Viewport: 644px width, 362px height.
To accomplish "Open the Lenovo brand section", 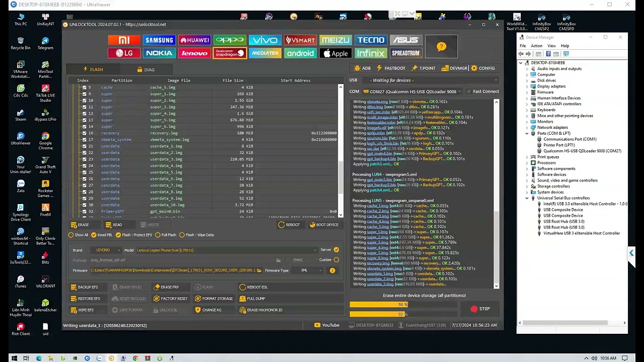I will click(x=194, y=53).
